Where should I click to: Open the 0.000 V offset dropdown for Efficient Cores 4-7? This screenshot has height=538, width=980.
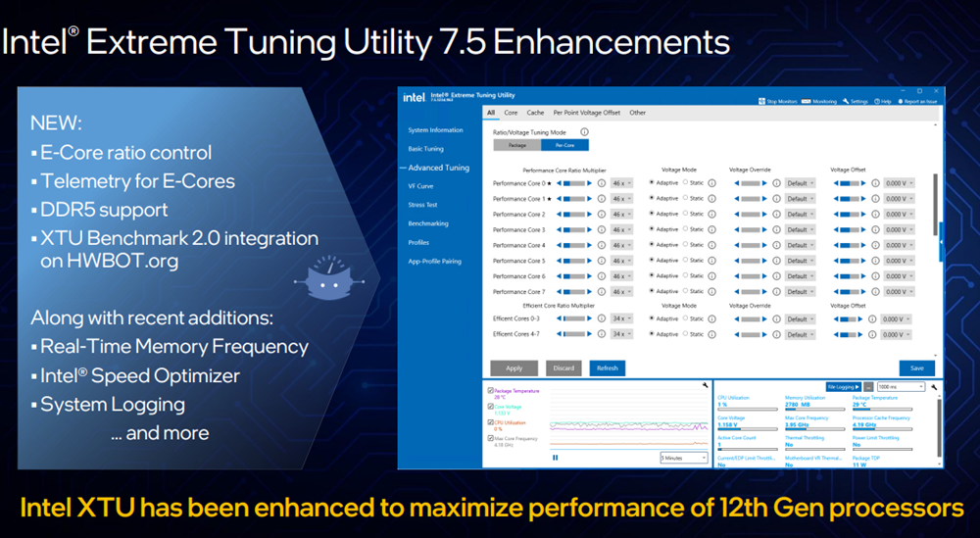tap(896, 335)
